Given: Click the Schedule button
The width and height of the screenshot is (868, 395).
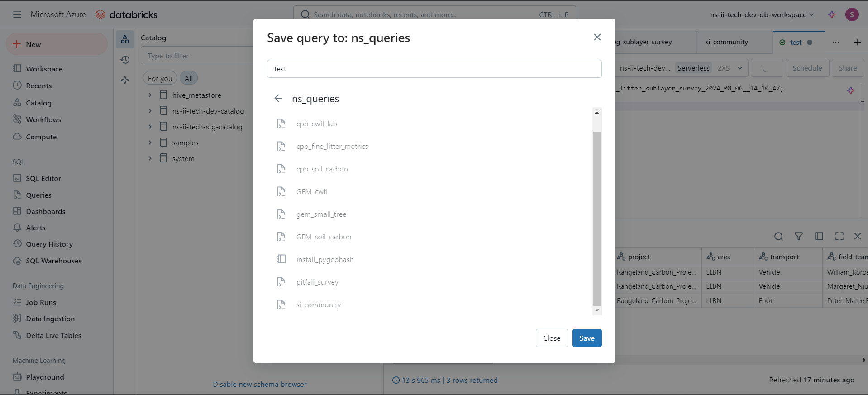Looking at the screenshot, I should click(807, 68).
